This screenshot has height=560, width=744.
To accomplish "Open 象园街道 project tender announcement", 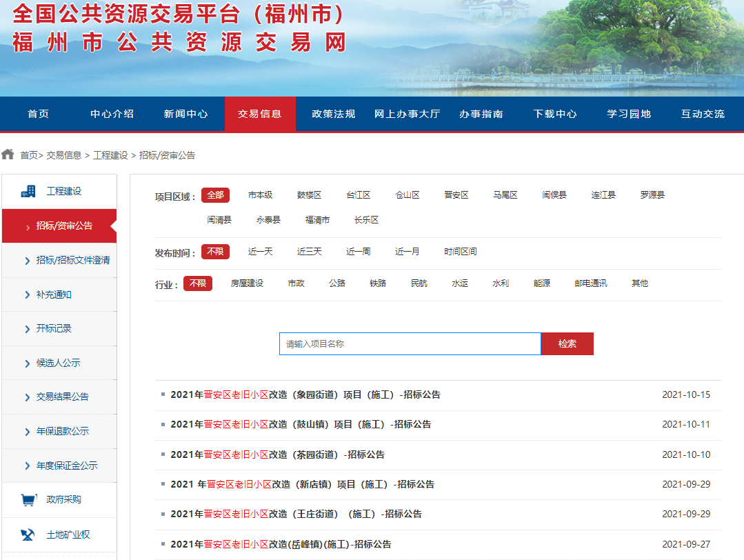I will (x=305, y=395).
